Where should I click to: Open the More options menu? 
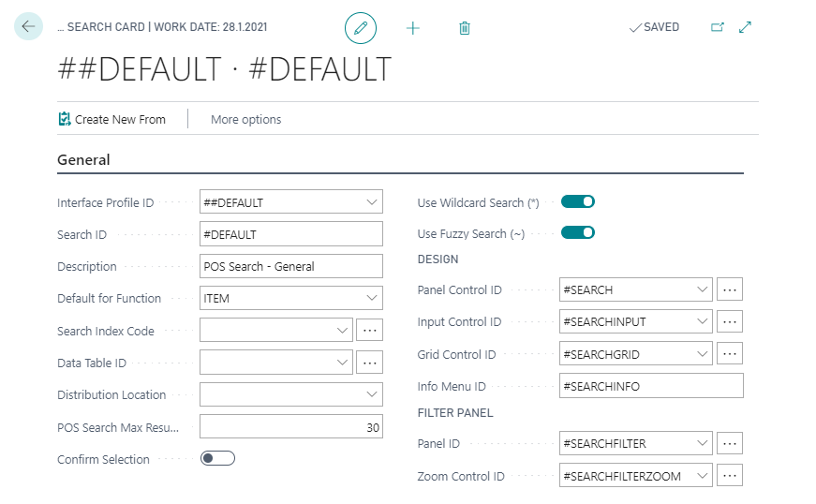pos(245,119)
